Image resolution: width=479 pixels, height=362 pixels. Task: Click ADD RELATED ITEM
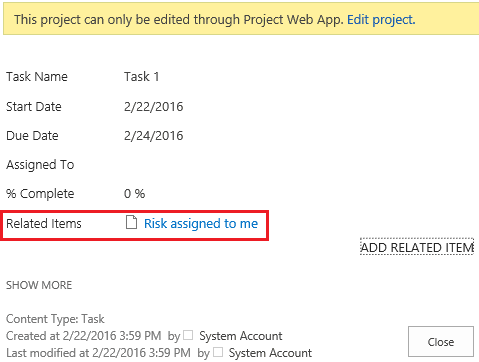tap(417, 247)
